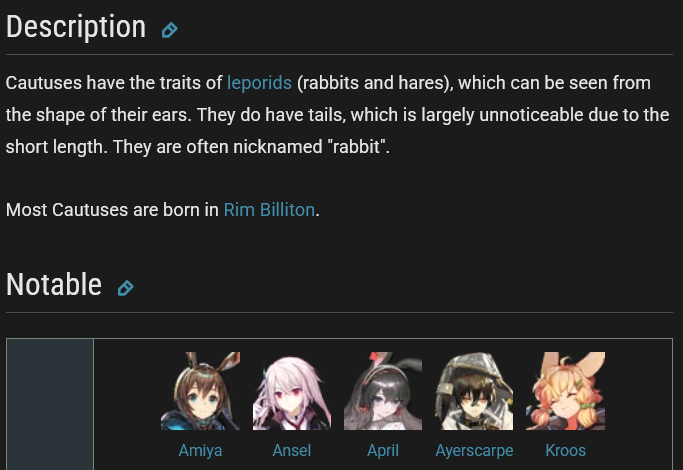Open the leporids link
The width and height of the screenshot is (683, 470).
coord(259,83)
